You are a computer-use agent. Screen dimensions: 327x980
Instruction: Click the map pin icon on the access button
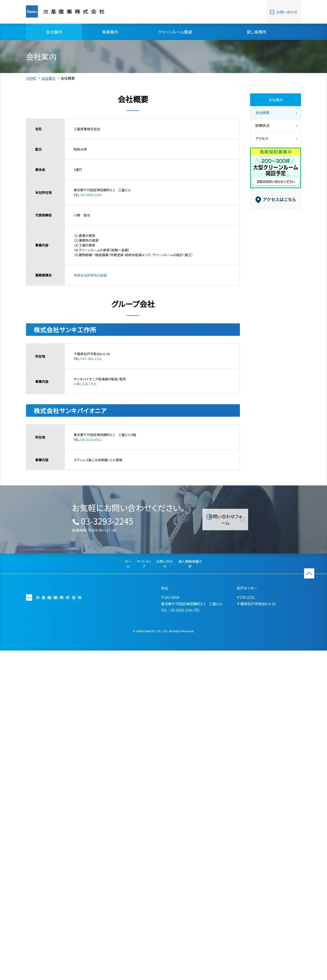coord(258,200)
